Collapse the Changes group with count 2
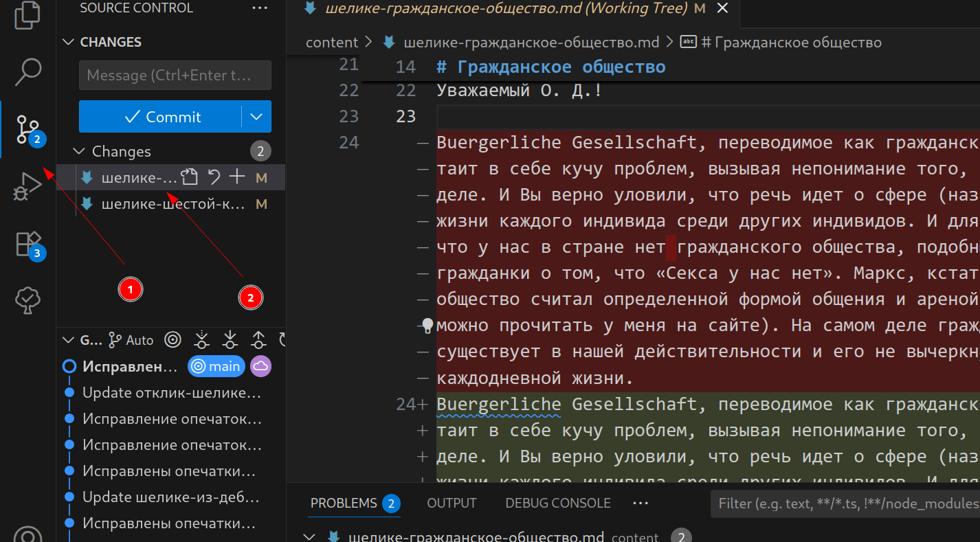Viewport: 980px width, 542px height. point(80,151)
